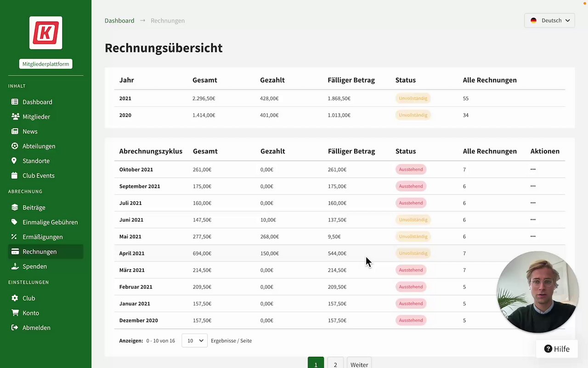Click the Ermäßigungen percent icon
This screenshot has height=368, width=588.
pos(15,237)
